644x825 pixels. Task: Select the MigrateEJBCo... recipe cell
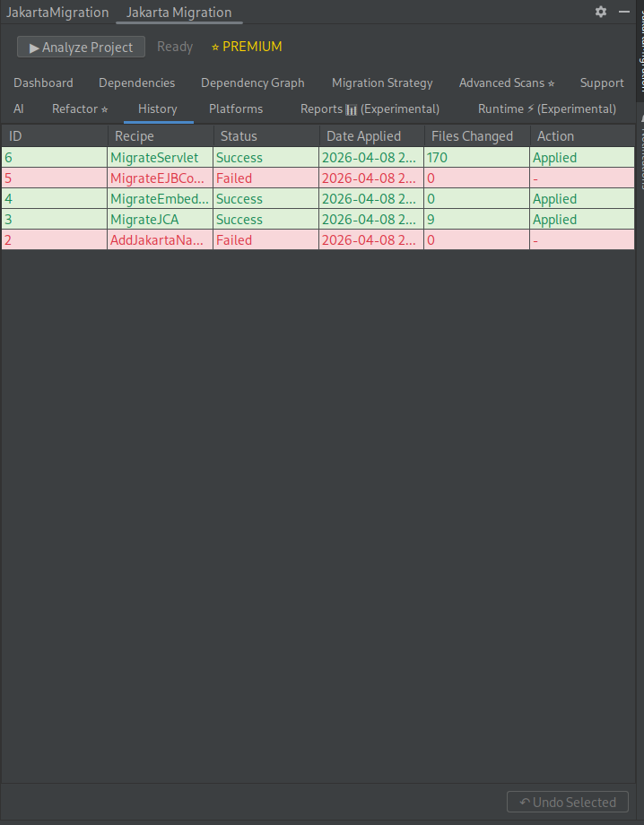click(161, 178)
